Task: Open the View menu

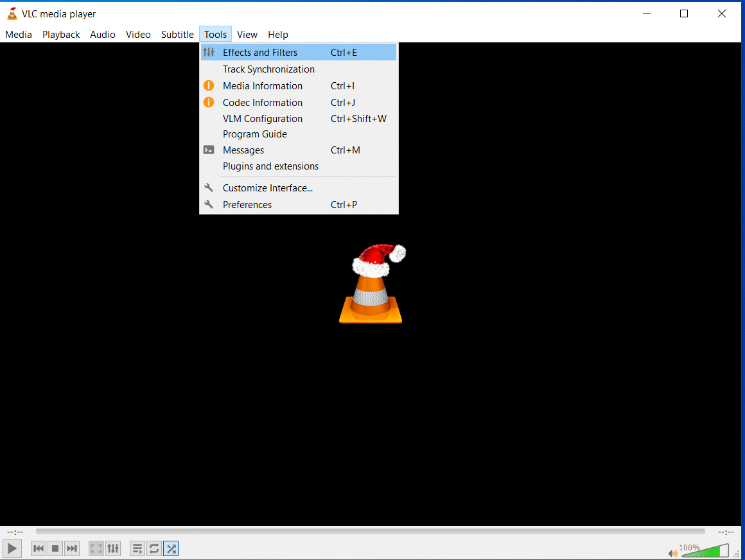Action: click(x=247, y=34)
